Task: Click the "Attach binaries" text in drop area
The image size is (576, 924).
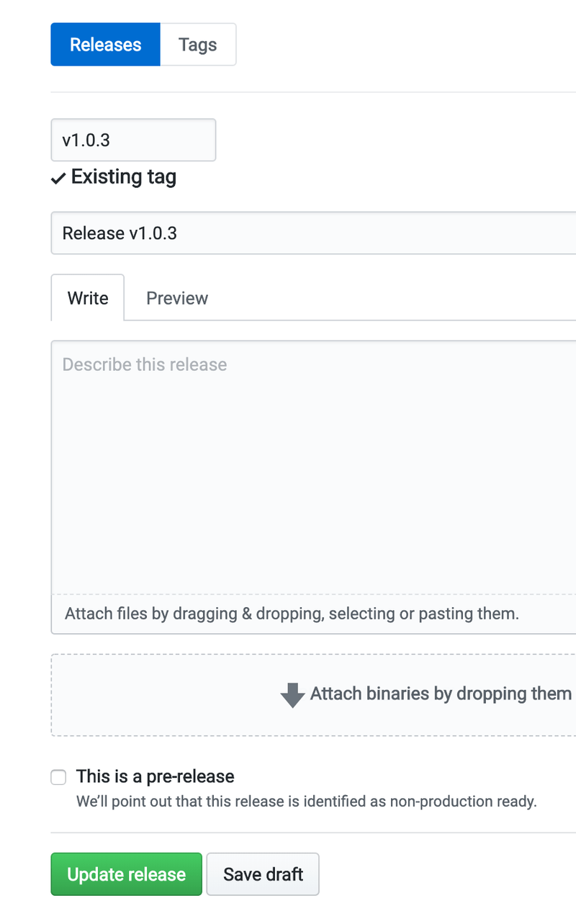Action: pyautogui.click(x=441, y=694)
